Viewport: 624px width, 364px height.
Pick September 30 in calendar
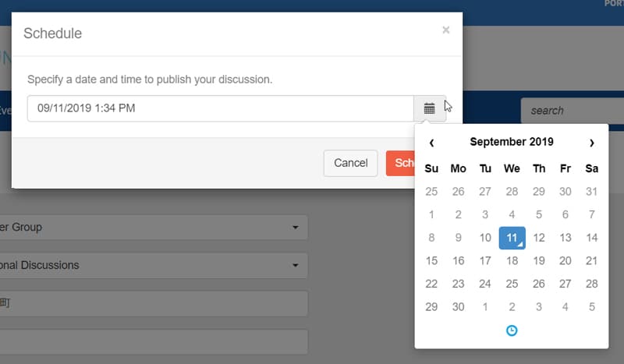tap(458, 307)
